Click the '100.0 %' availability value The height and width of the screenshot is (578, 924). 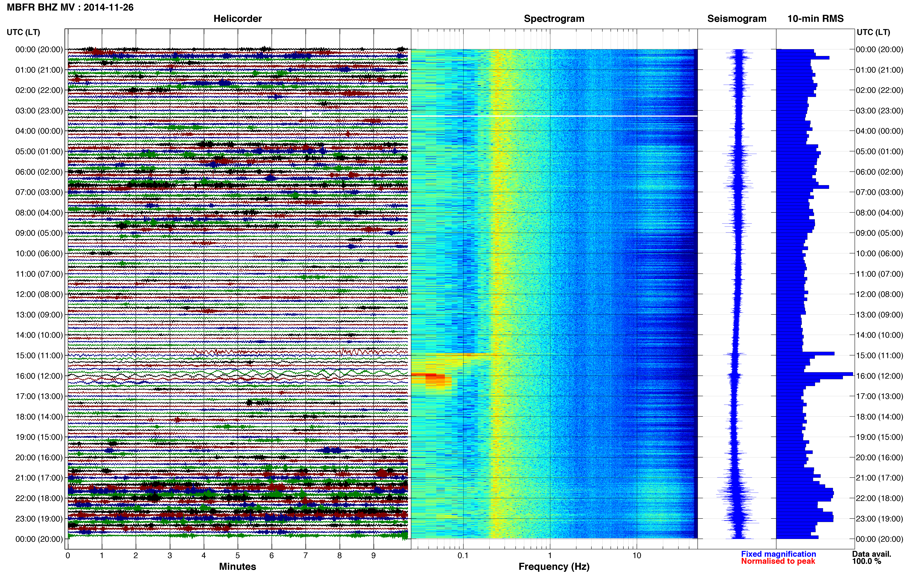point(867,561)
